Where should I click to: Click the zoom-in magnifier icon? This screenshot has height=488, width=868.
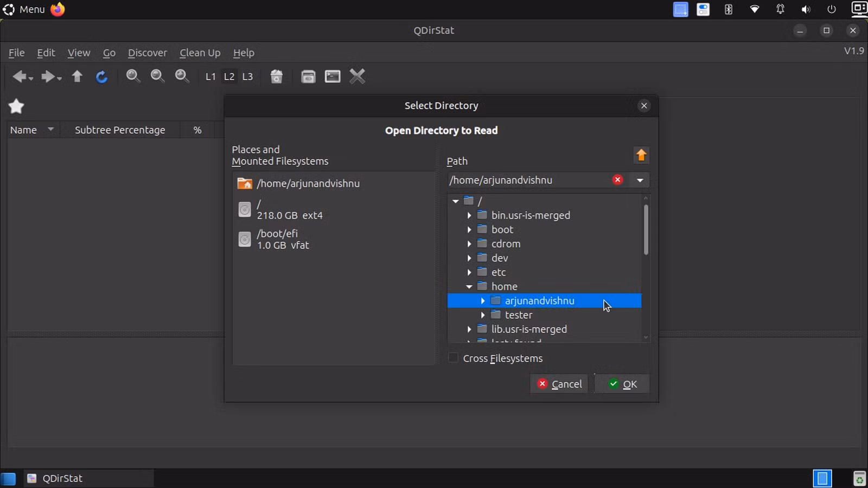coord(133,76)
